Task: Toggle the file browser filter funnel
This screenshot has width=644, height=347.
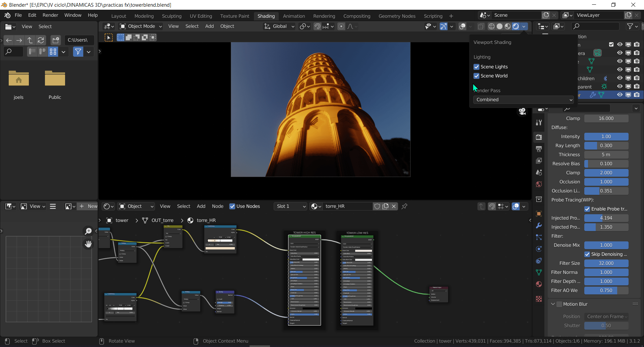Action: pyautogui.click(x=78, y=52)
